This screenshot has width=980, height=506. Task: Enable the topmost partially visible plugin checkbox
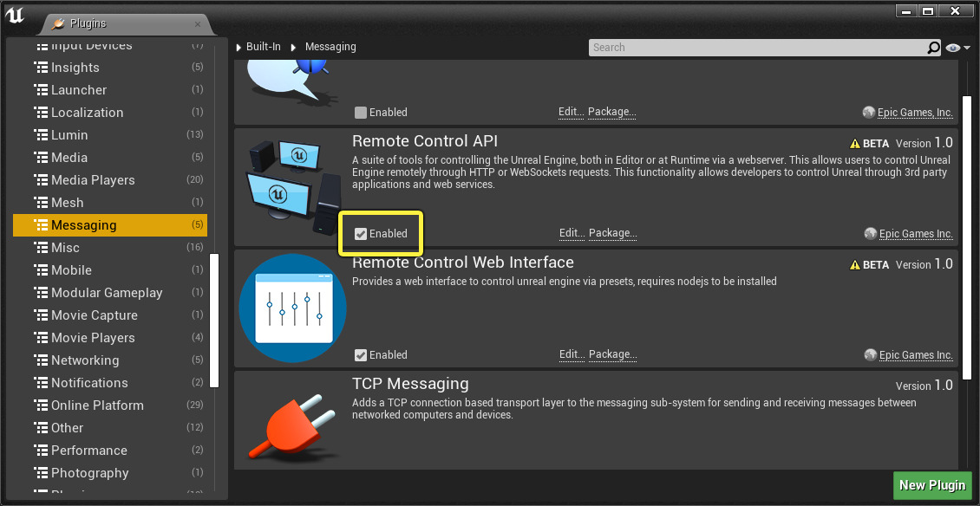[x=361, y=113]
